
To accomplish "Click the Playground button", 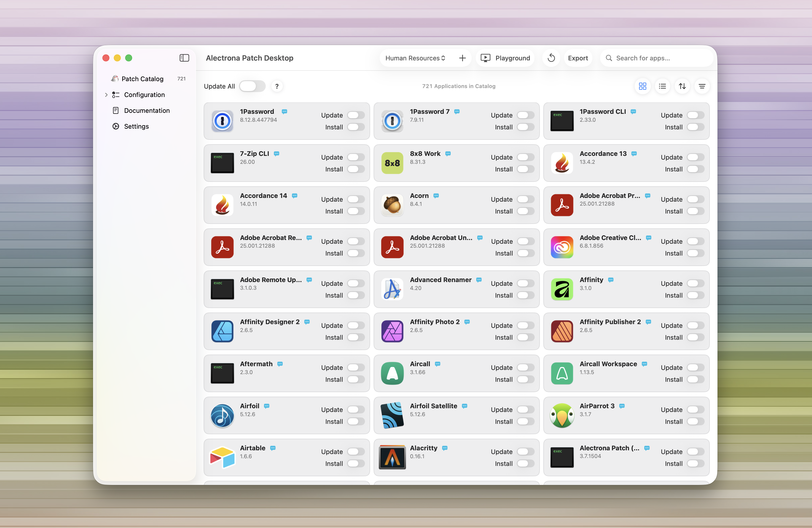I will [505, 58].
